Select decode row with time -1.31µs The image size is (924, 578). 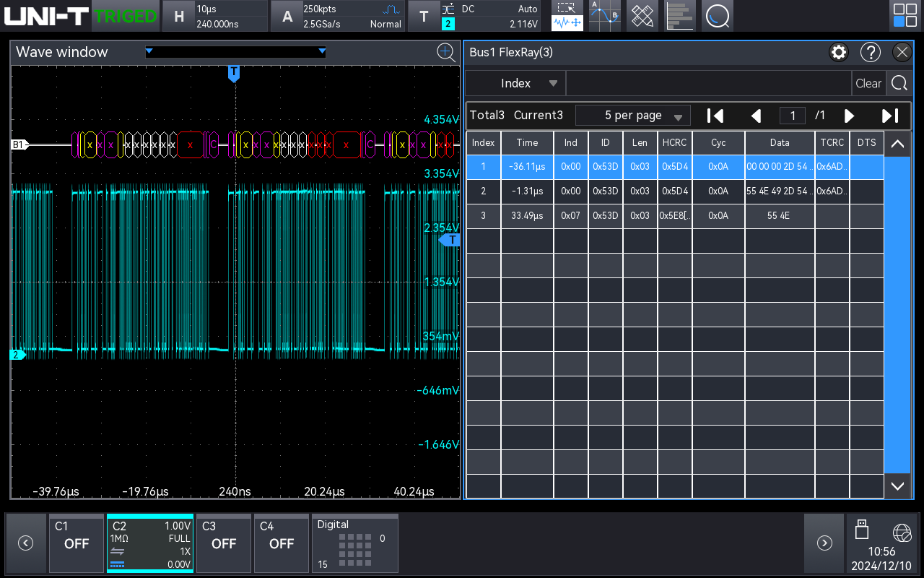tap(675, 191)
